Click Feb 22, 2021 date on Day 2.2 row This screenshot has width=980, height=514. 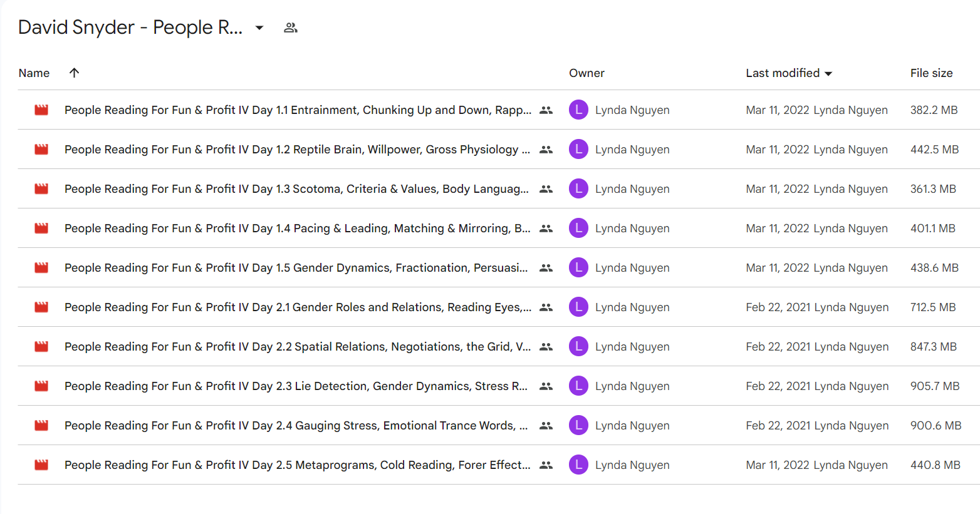(x=778, y=347)
